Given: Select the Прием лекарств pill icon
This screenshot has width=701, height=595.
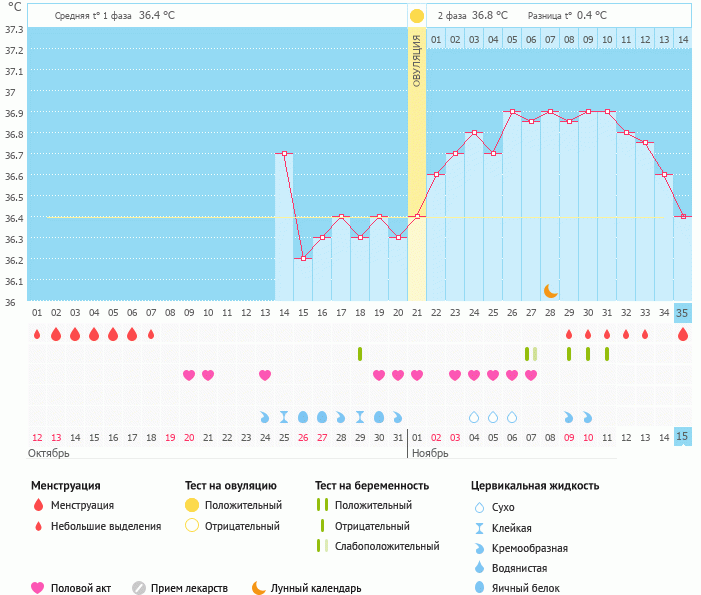Looking at the screenshot, I should point(139,588).
